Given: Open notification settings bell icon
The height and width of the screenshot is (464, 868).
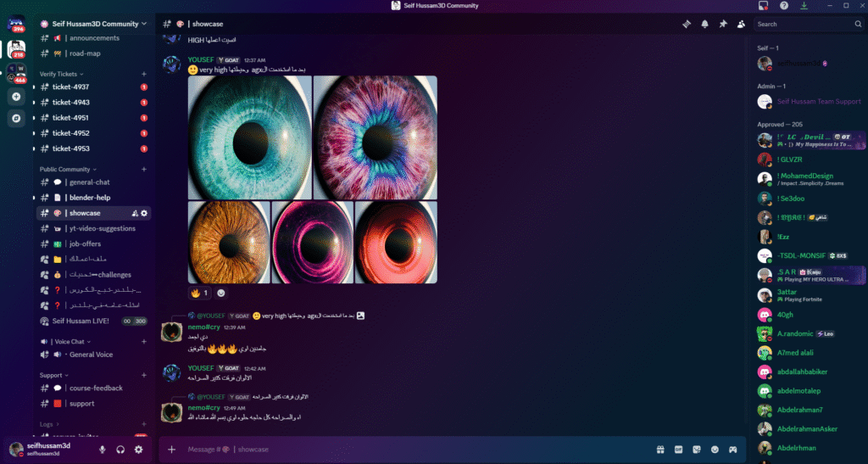Looking at the screenshot, I should pyautogui.click(x=704, y=24).
